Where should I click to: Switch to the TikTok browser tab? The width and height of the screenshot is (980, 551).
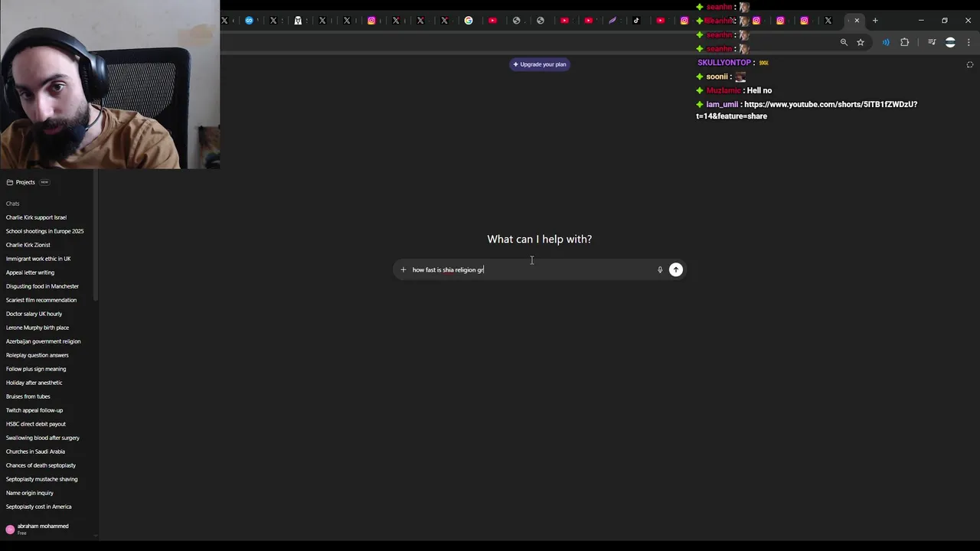(636, 21)
